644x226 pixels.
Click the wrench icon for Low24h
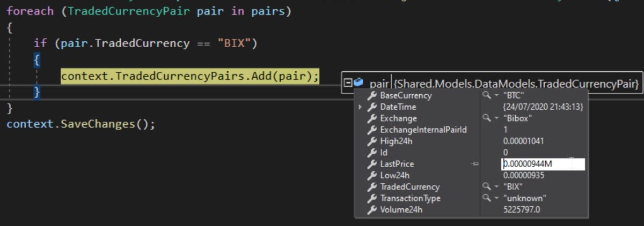[371, 176]
